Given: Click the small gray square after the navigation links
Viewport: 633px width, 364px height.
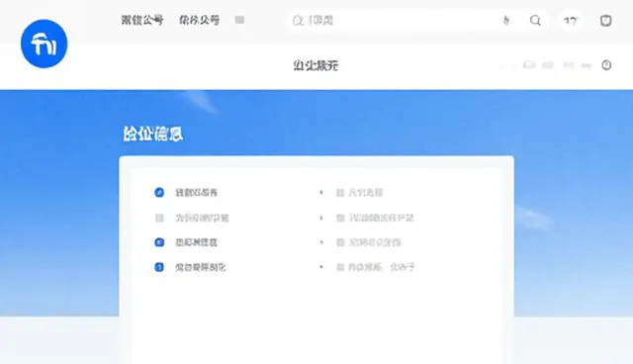Looking at the screenshot, I should [x=239, y=20].
